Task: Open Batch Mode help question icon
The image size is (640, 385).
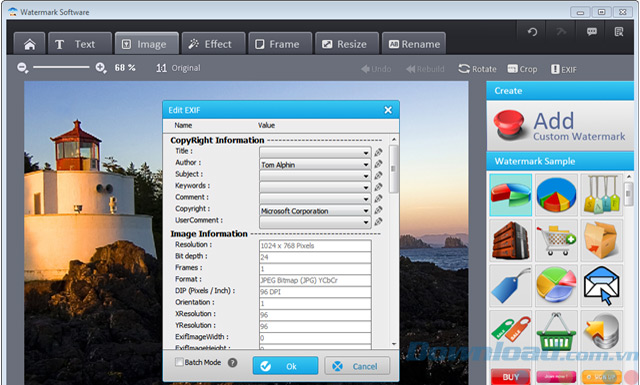Action: click(232, 362)
